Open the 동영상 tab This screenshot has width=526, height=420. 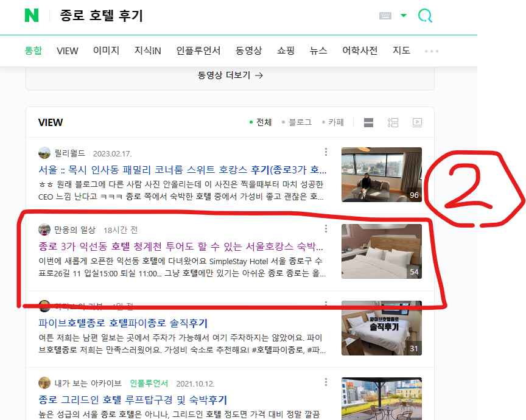click(248, 51)
